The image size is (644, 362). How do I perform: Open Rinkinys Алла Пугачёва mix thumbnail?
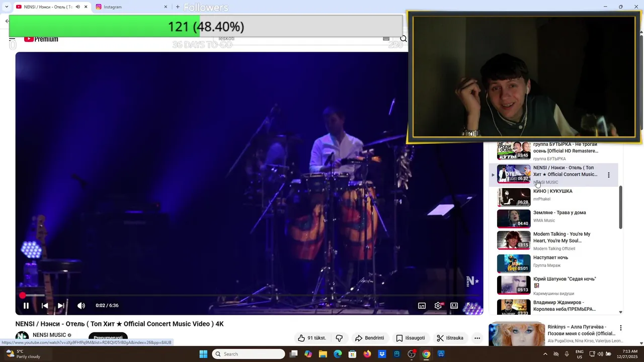(x=517, y=335)
